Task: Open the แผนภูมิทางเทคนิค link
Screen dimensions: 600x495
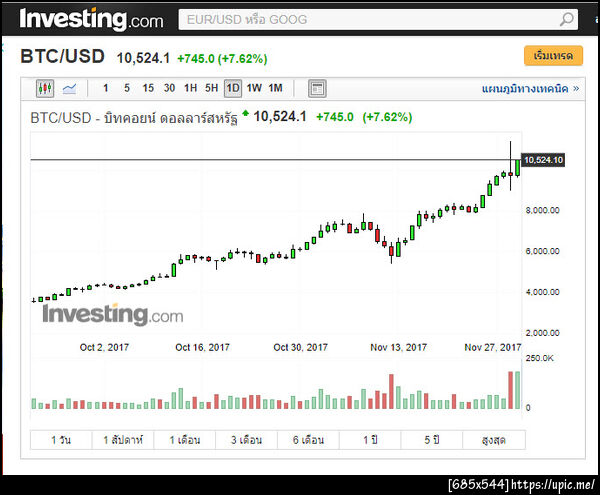Action: [x=530, y=89]
